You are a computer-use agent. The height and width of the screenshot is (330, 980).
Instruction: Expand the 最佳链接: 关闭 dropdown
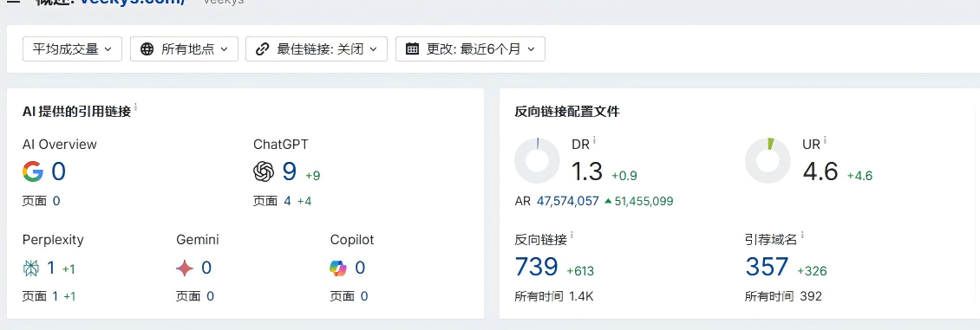317,49
